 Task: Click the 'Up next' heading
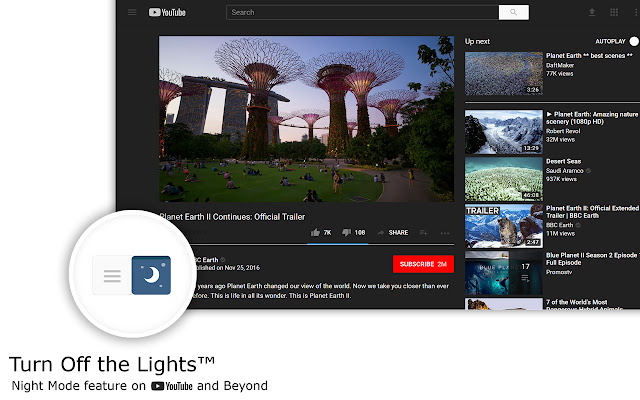tap(477, 41)
